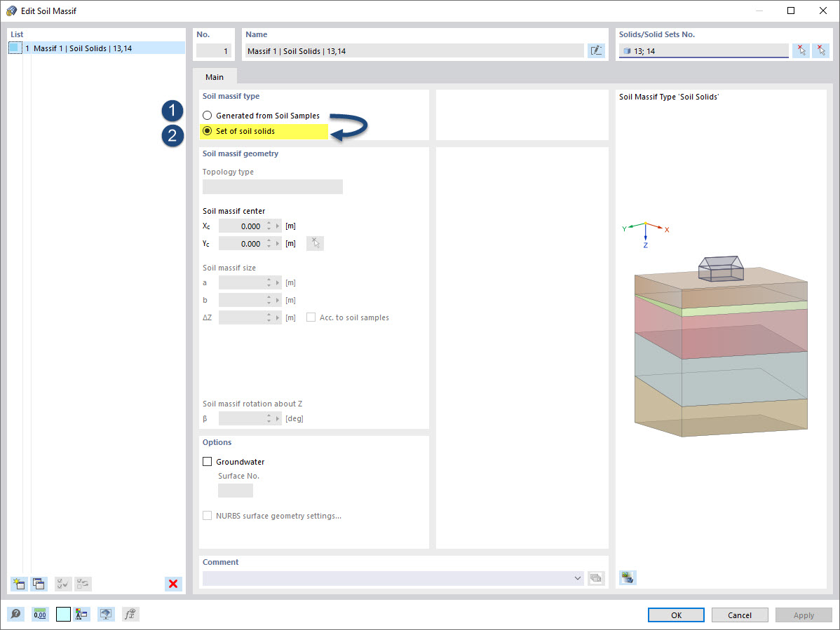This screenshot has height=630, width=840.
Task: Click the Solids/Solid Sets No. field
Action: [703, 51]
